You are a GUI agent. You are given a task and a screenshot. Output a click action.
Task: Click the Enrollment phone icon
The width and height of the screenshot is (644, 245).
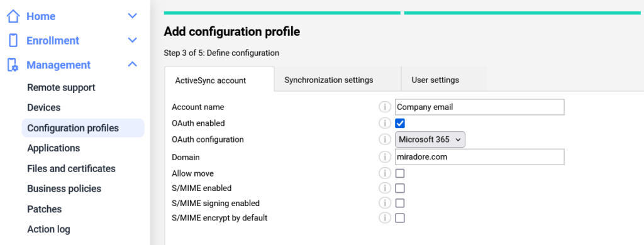13,41
